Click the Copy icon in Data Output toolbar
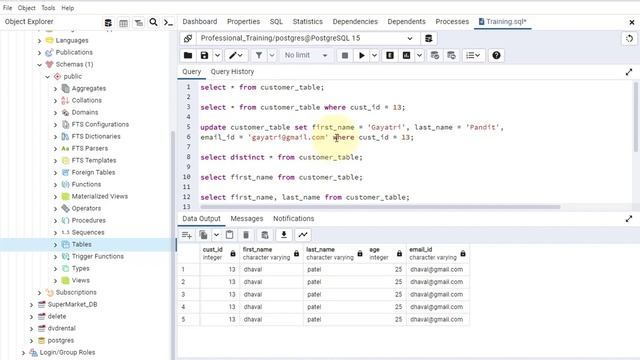The image size is (640, 360). [x=203, y=235]
